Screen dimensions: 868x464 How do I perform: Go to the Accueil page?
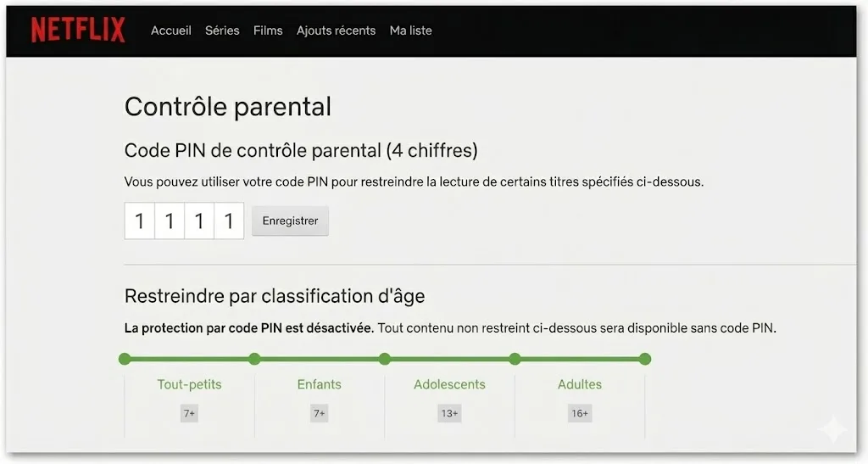(x=171, y=31)
